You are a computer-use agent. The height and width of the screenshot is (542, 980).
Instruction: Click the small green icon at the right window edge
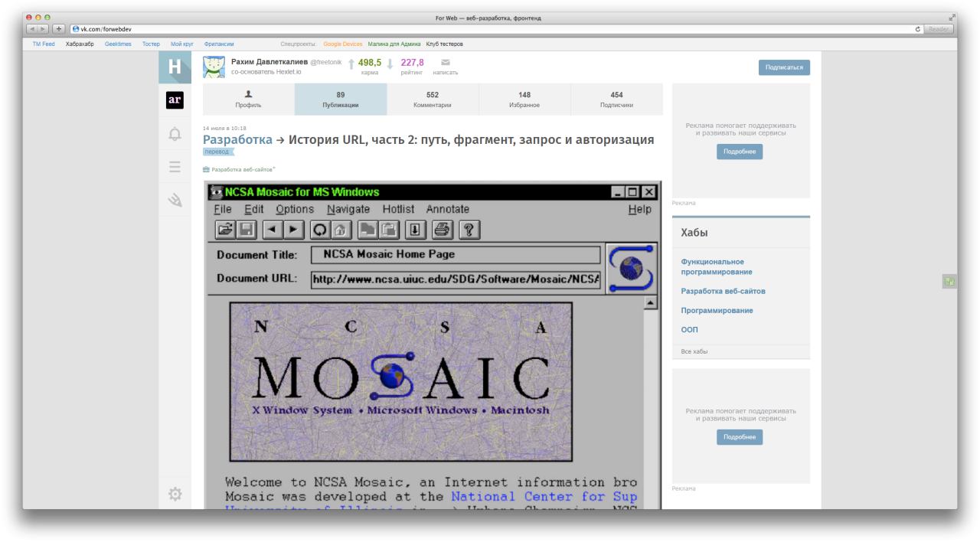950,282
